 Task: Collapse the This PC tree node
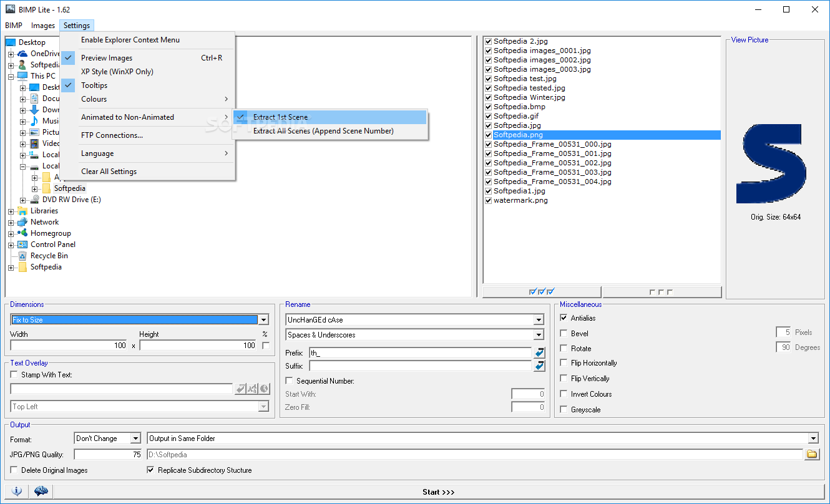(11, 76)
